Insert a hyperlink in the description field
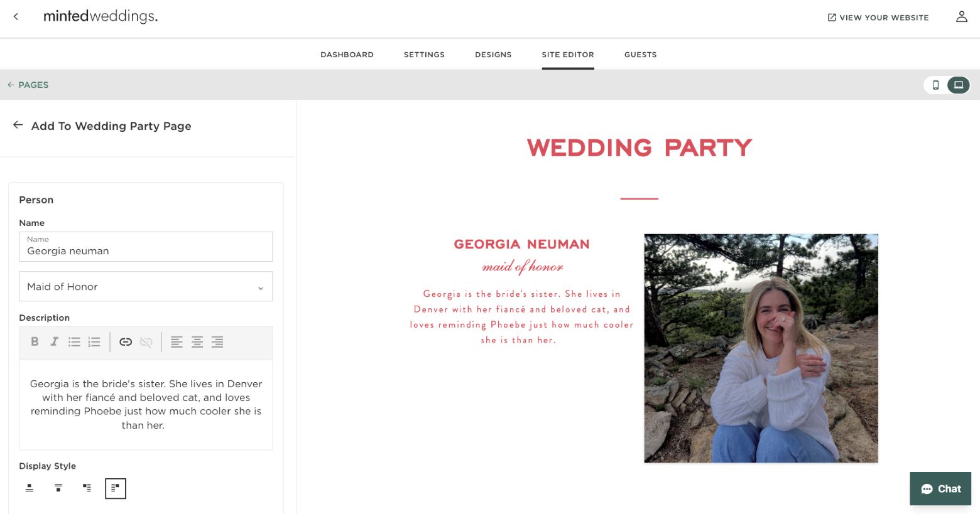Image resolution: width=980 pixels, height=514 pixels. point(126,341)
